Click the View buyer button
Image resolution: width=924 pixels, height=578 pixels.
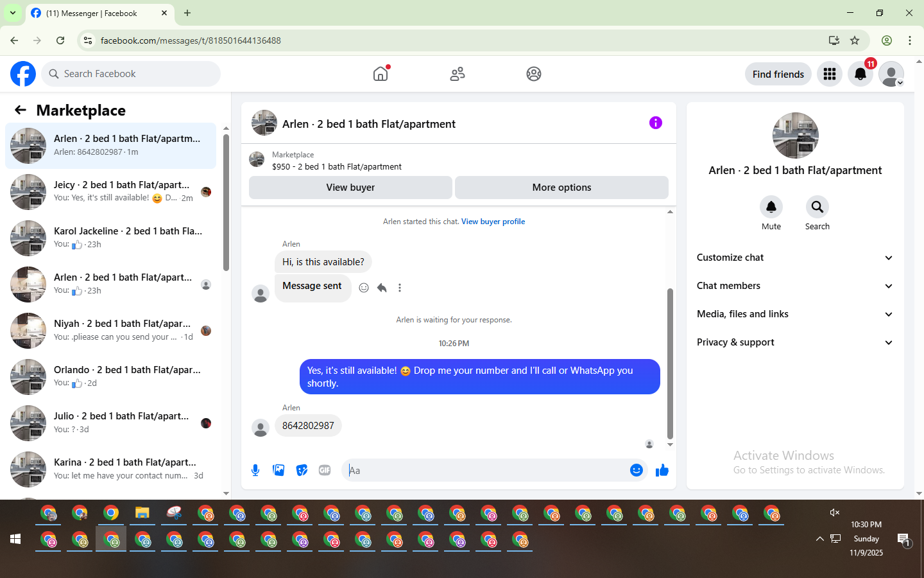[x=350, y=188]
